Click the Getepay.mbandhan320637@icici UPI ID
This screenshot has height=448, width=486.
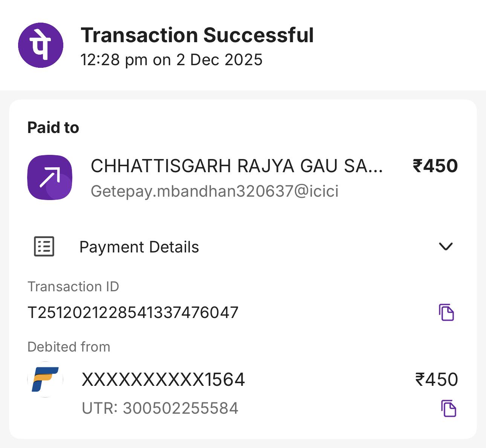214,191
